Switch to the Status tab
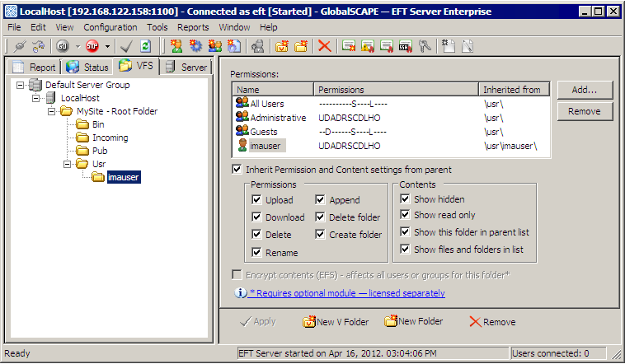This screenshot has width=625, height=364. coord(87,67)
